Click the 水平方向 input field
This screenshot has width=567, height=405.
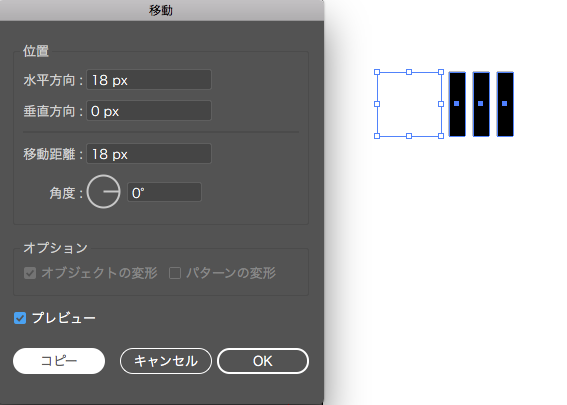[x=149, y=80]
